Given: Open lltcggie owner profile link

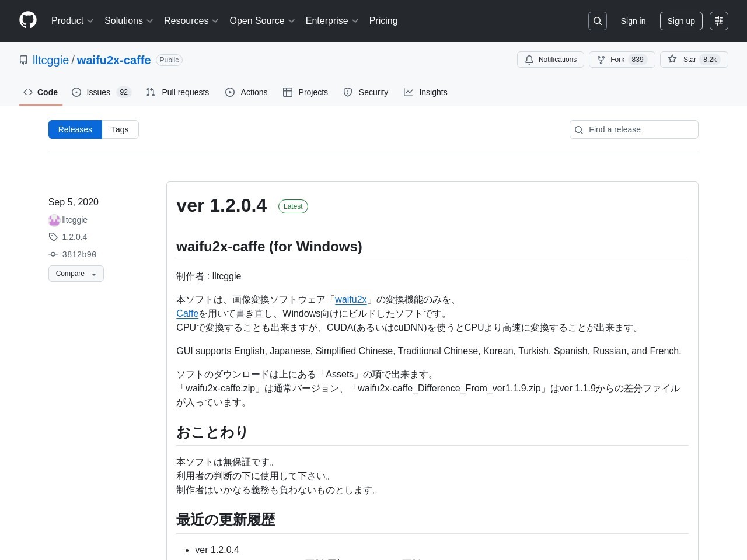Looking at the screenshot, I should tap(51, 60).
